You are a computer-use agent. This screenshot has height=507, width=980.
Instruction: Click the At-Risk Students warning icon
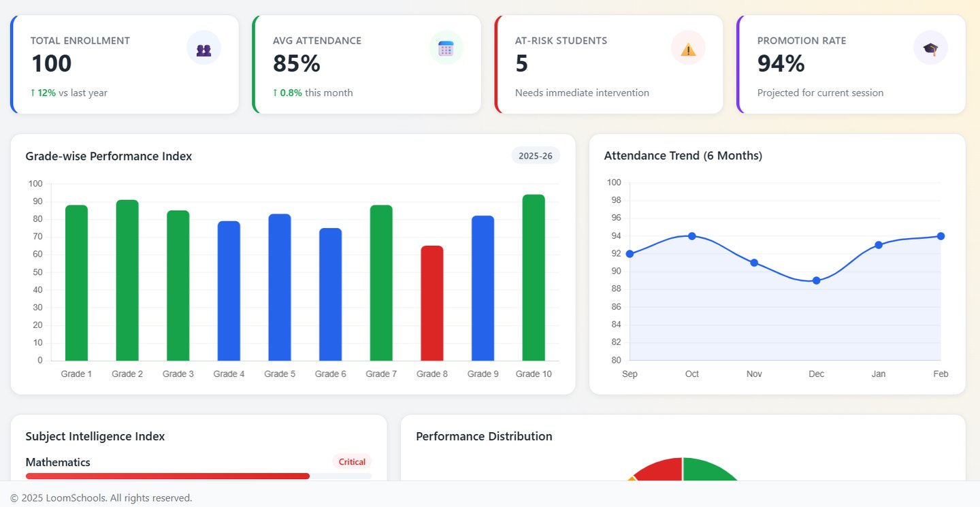tap(688, 49)
